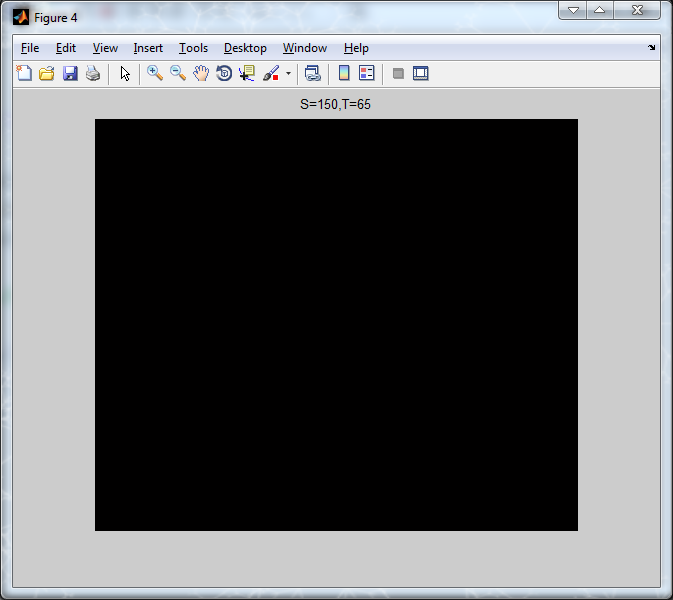The height and width of the screenshot is (600, 673).
Task: Select the Edit Plot arrow tool
Action: [125, 73]
